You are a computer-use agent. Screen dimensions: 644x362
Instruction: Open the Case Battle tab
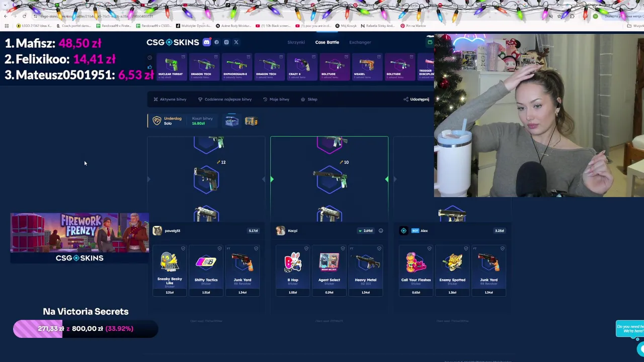[327, 42]
